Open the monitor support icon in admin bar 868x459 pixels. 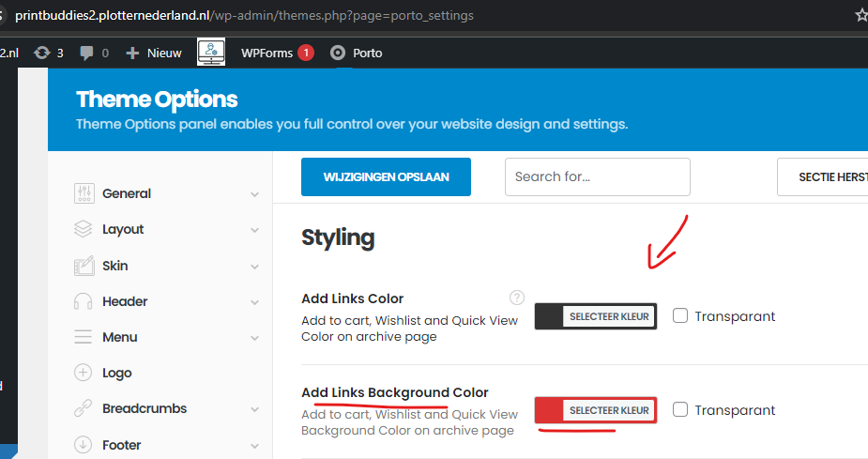(211, 52)
